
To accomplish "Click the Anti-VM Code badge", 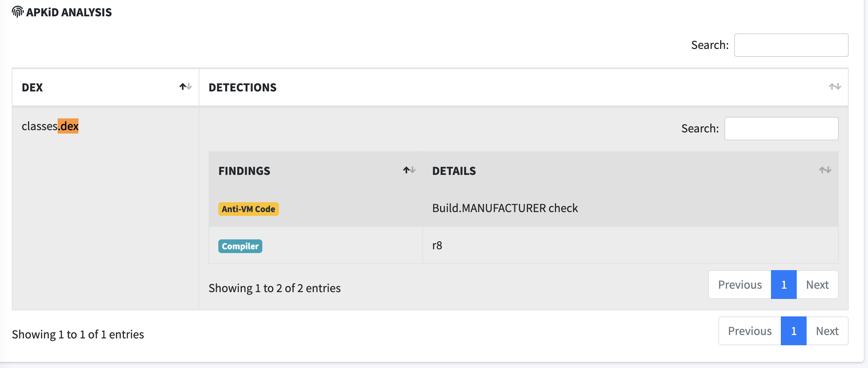I will tap(248, 209).
